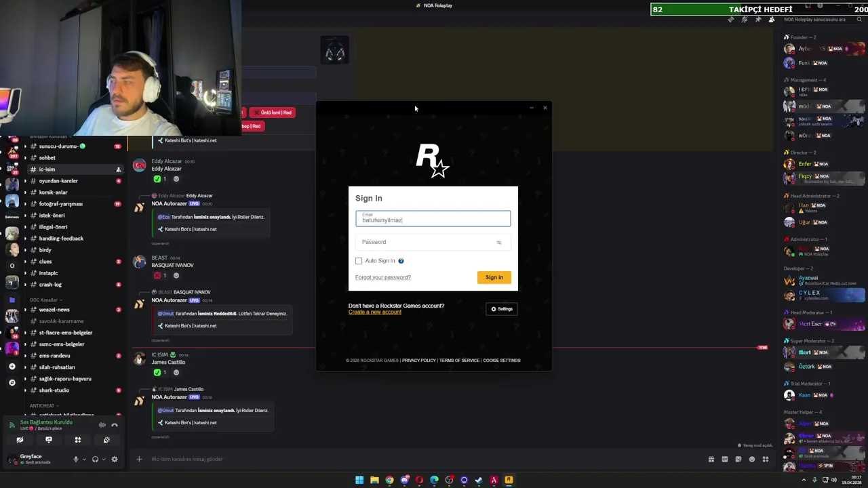The image size is (868, 488).
Task: Open Forgot your password link
Action: click(383, 277)
